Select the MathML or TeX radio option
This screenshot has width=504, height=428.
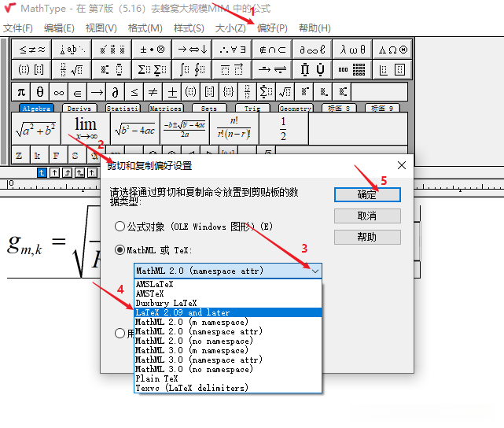coord(120,250)
